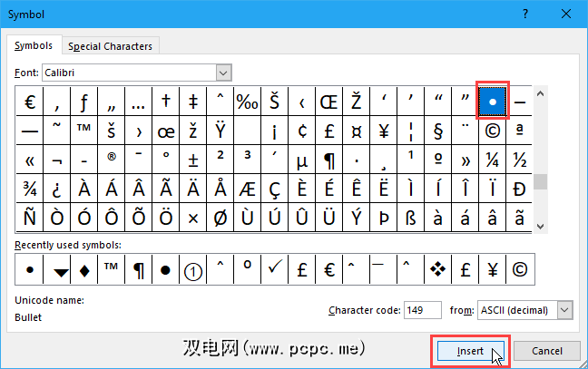Pick the registered trademark symbol

pyautogui.click(x=112, y=160)
